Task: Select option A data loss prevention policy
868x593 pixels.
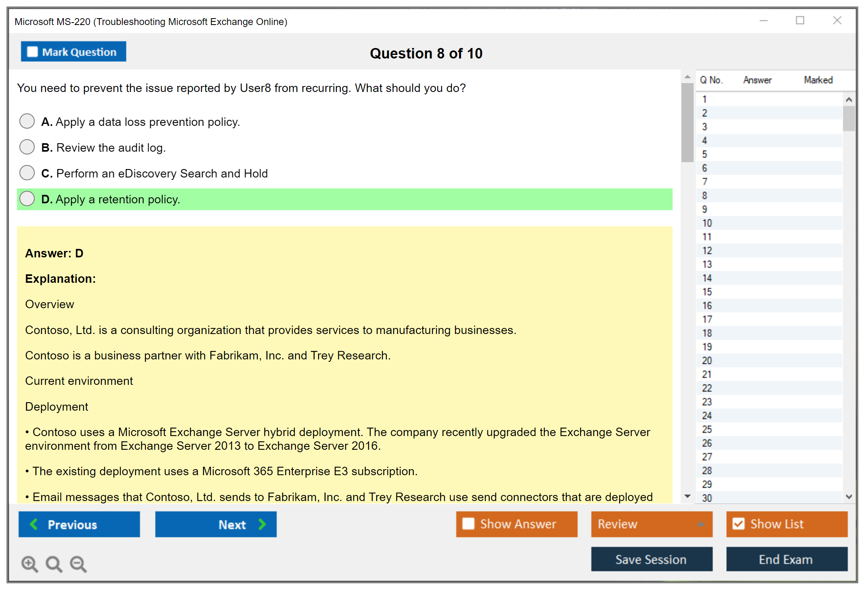Action: (27, 121)
